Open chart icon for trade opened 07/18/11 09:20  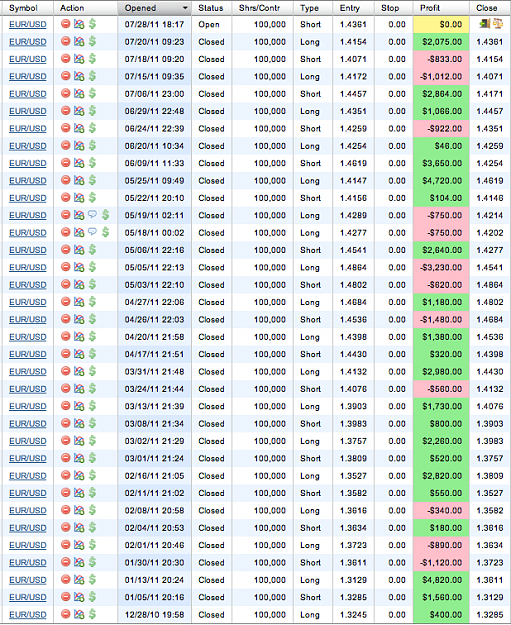(x=79, y=59)
